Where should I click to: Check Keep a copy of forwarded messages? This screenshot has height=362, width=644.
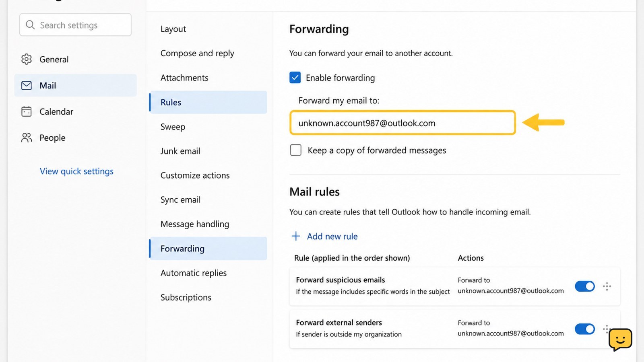coord(296,150)
